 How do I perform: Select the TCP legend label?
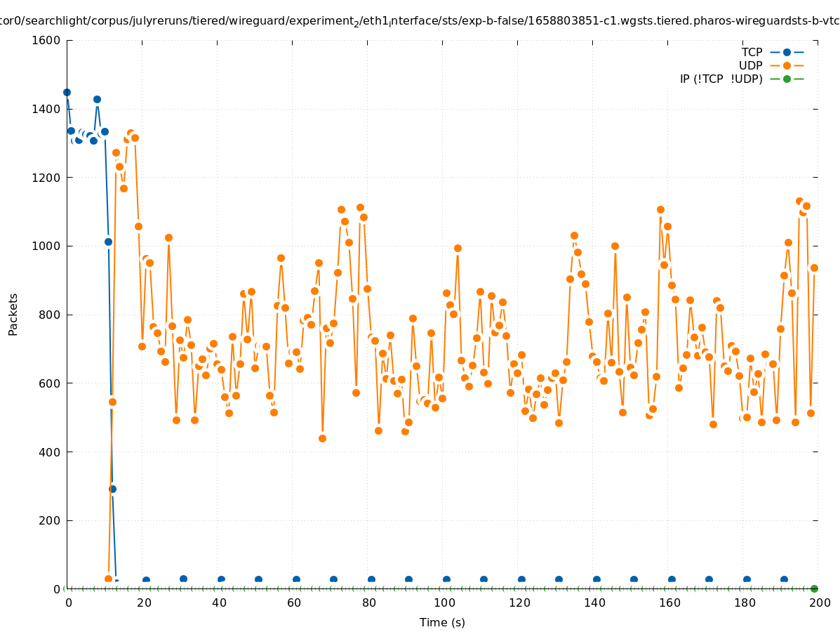point(752,52)
